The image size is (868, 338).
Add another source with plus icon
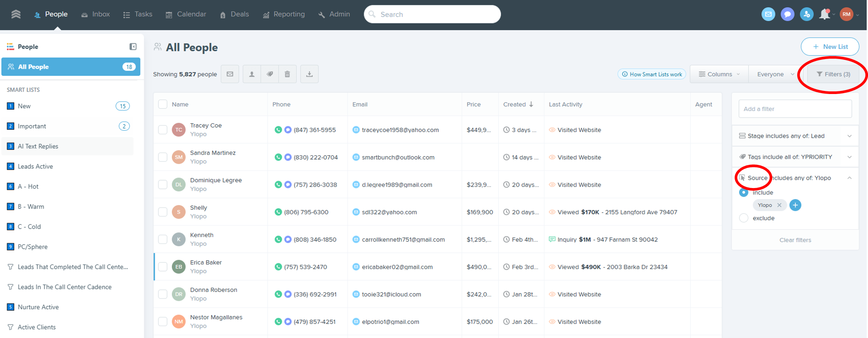(x=795, y=205)
